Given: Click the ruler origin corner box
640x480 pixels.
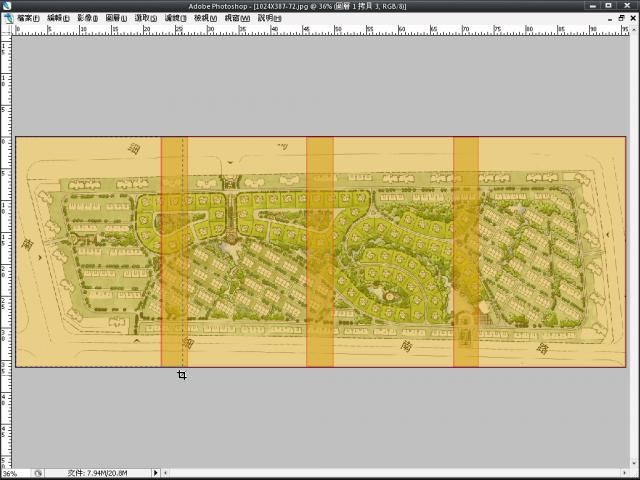Looking at the screenshot, I should pos(5,29).
